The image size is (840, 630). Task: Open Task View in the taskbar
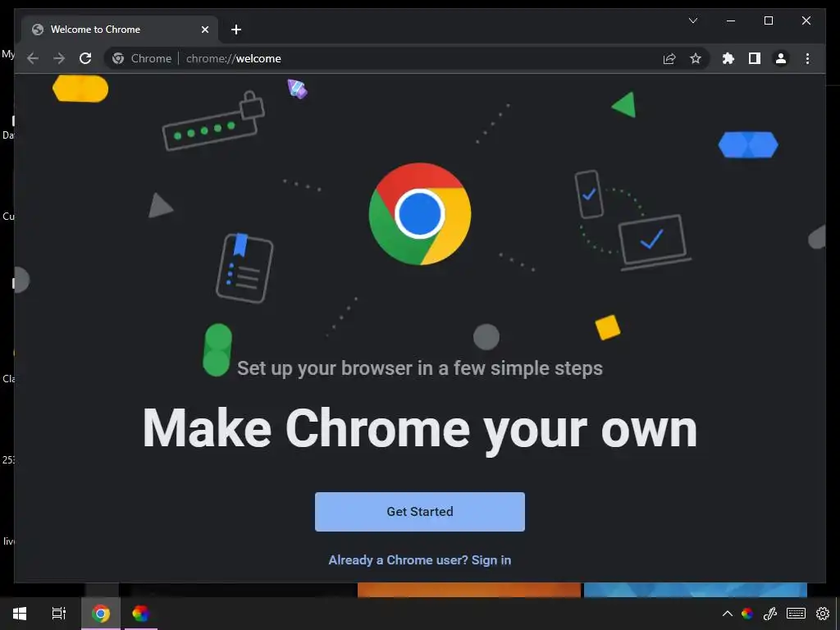tap(59, 614)
